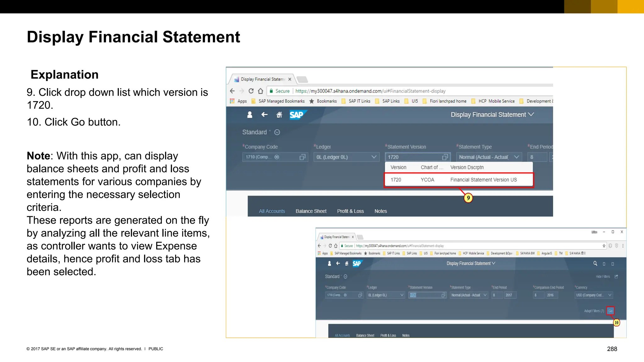Viewport: 644px width, 362px height.
Task: Expand upper Statement Type Normal dropdown
Action: 516,157
